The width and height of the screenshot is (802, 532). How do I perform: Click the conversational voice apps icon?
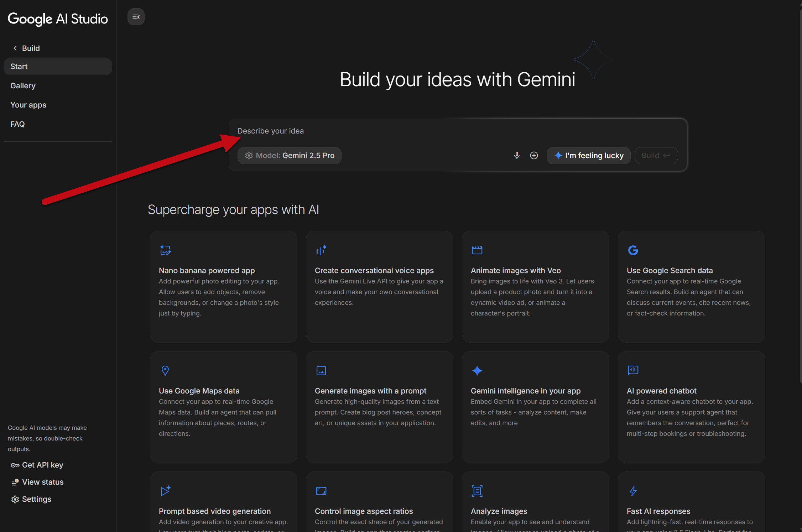click(x=321, y=250)
